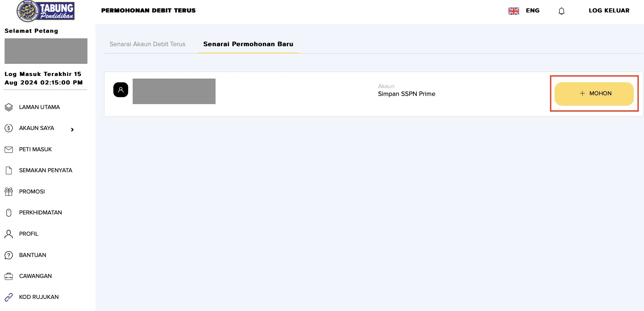Screen dimensions: 644x311
Task: Click the PROMOSI gift icon
Action: coord(9,192)
